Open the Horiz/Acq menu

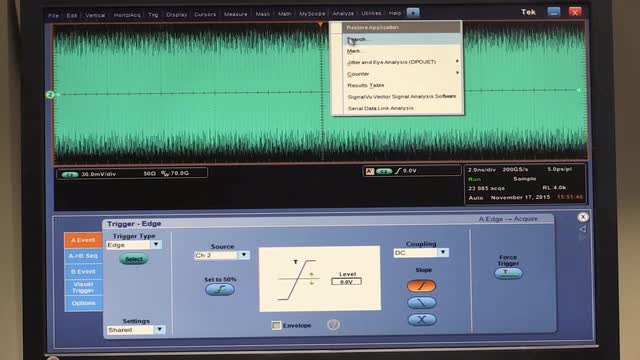[127, 15]
